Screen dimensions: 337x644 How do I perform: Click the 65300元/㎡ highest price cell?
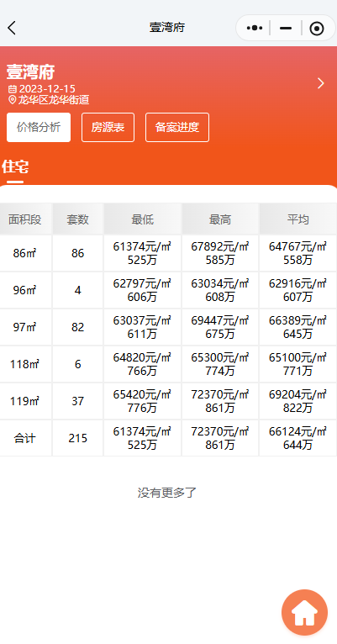click(x=220, y=364)
